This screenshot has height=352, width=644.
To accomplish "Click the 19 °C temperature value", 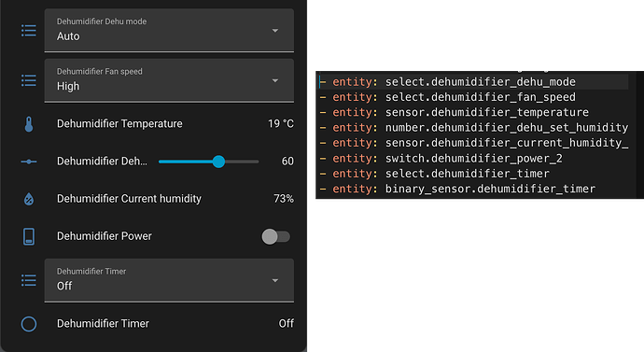I will [281, 123].
